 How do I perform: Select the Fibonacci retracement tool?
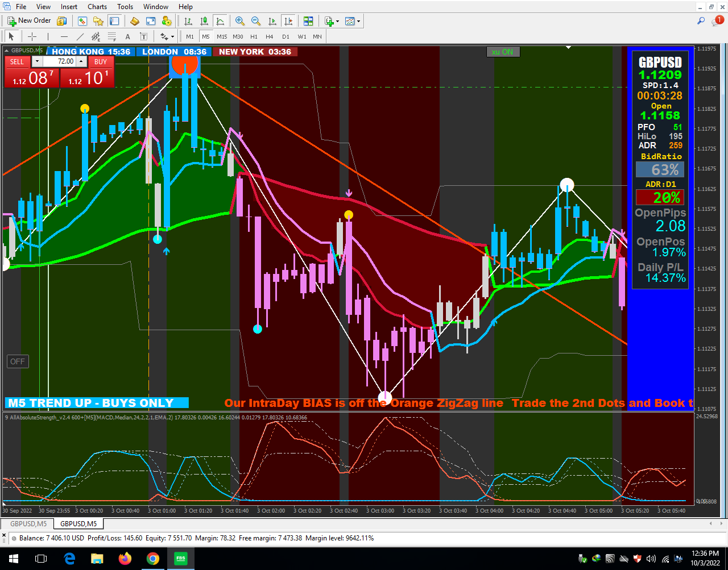click(112, 36)
